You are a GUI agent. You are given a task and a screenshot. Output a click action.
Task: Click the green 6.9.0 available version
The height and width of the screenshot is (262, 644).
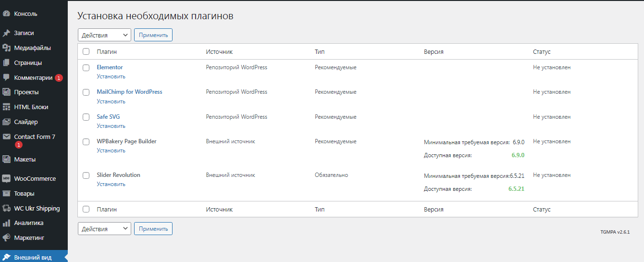518,155
